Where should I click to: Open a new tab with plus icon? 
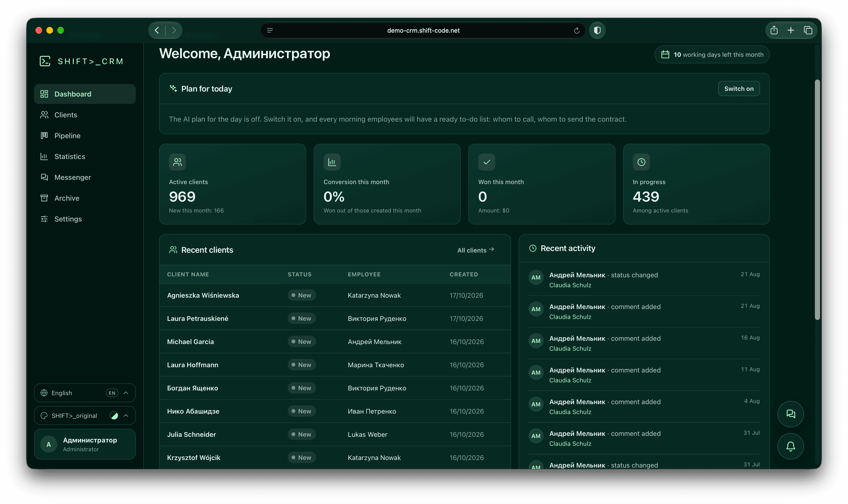tap(791, 30)
